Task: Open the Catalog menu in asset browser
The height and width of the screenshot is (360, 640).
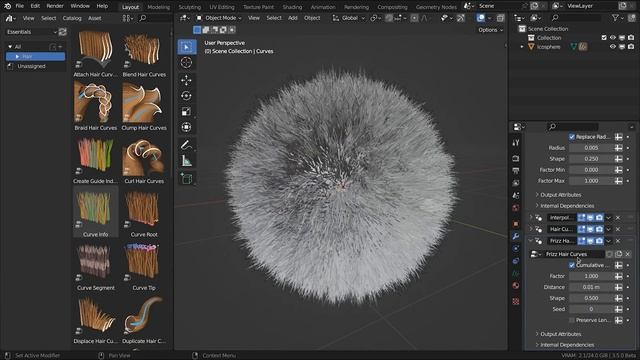Action: pos(72,18)
